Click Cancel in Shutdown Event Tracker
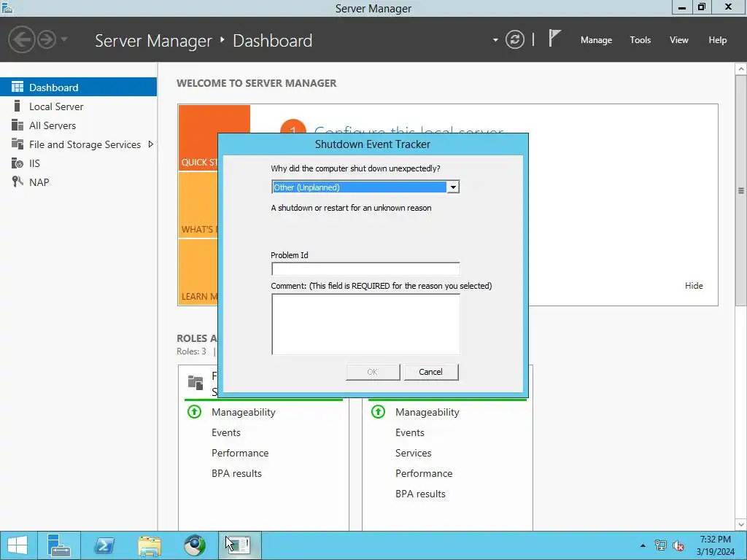 (x=430, y=372)
